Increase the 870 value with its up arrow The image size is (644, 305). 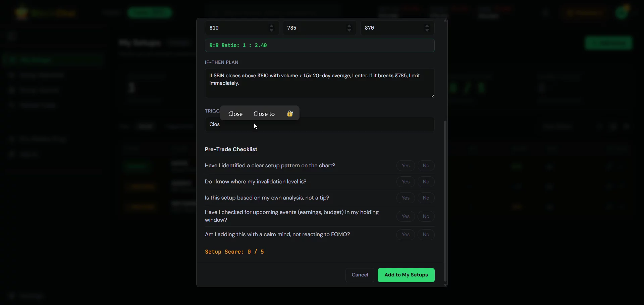pos(427,26)
